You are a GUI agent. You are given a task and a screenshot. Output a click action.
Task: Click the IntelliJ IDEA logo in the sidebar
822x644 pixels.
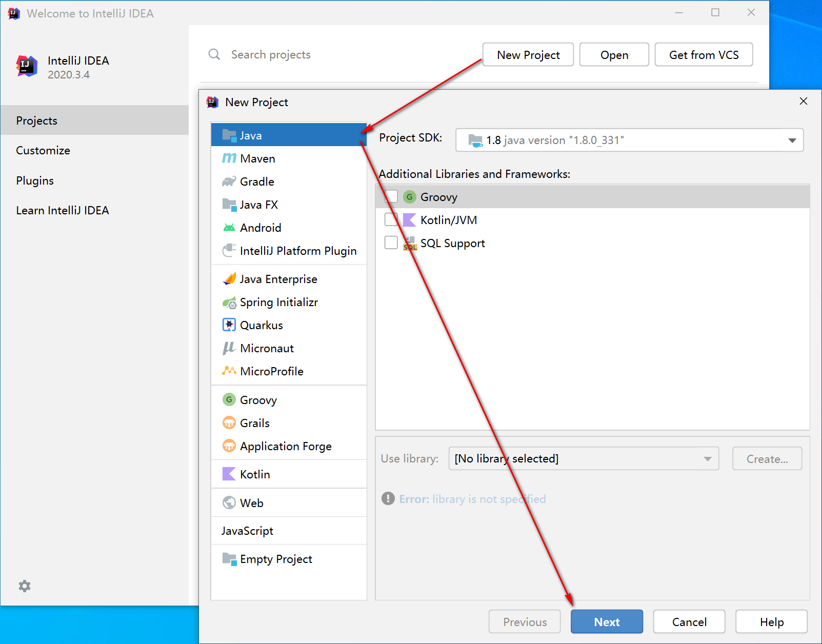(27, 66)
